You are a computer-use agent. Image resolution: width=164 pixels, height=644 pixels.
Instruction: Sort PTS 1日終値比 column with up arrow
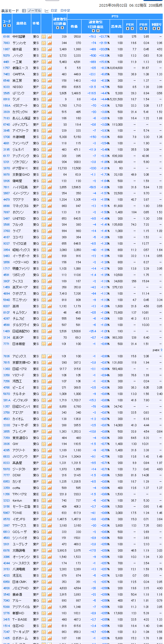click(94, 31)
